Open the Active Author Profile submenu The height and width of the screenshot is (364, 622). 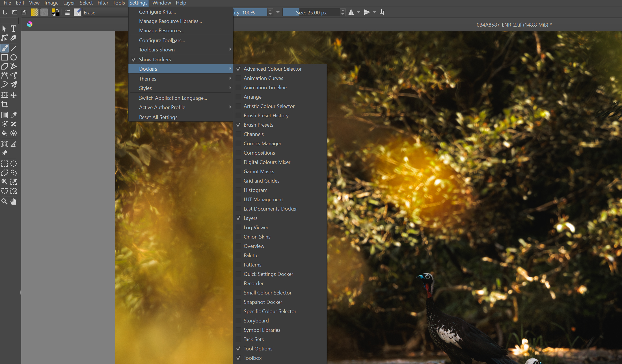[x=162, y=107]
